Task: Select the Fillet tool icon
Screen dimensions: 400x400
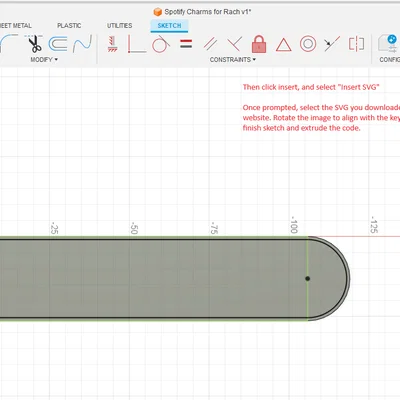Action: (8, 44)
